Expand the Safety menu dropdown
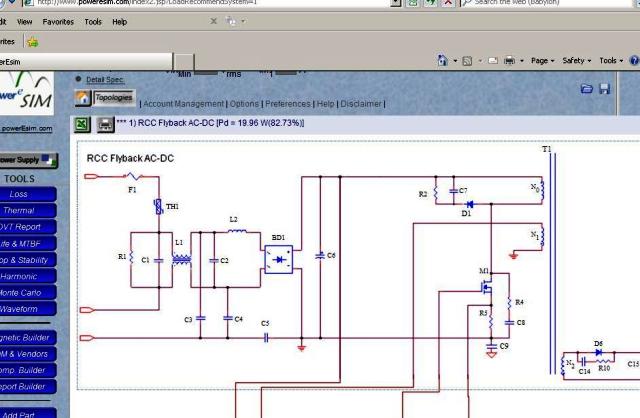The width and height of the screenshot is (640, 418). (576, 60)
